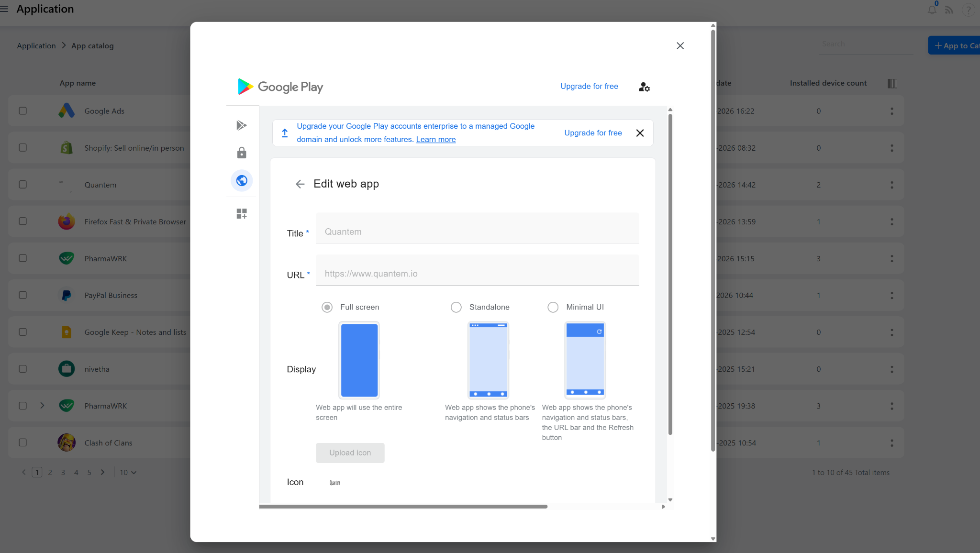
Task: Open the column chooser icon in table header
Action: point(892,83)
